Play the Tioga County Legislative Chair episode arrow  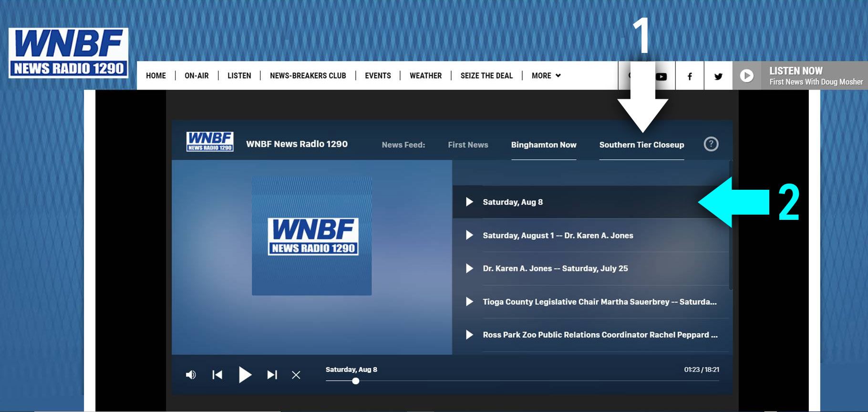pyautogui.click(x=469, y=301)
